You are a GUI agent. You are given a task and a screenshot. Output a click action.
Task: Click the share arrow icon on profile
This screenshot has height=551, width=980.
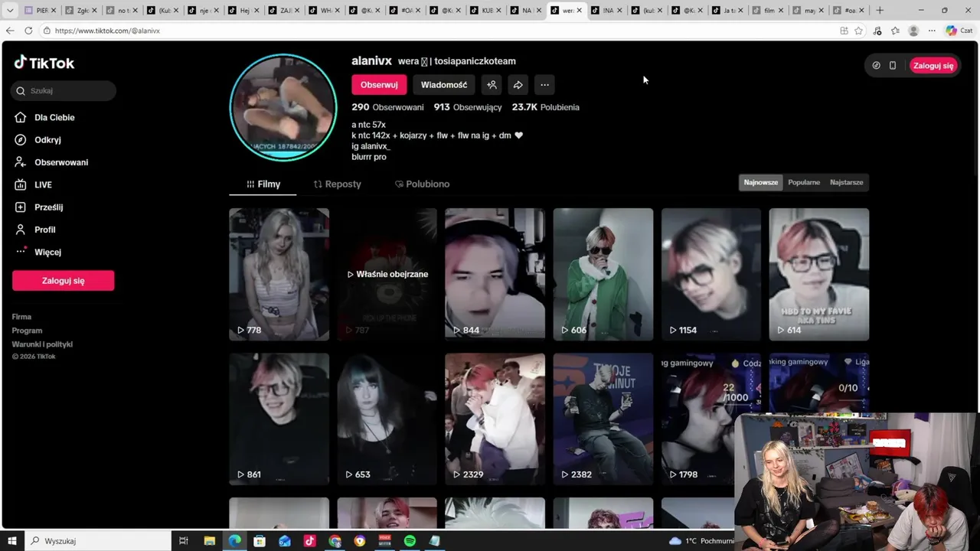pos(518,85)
